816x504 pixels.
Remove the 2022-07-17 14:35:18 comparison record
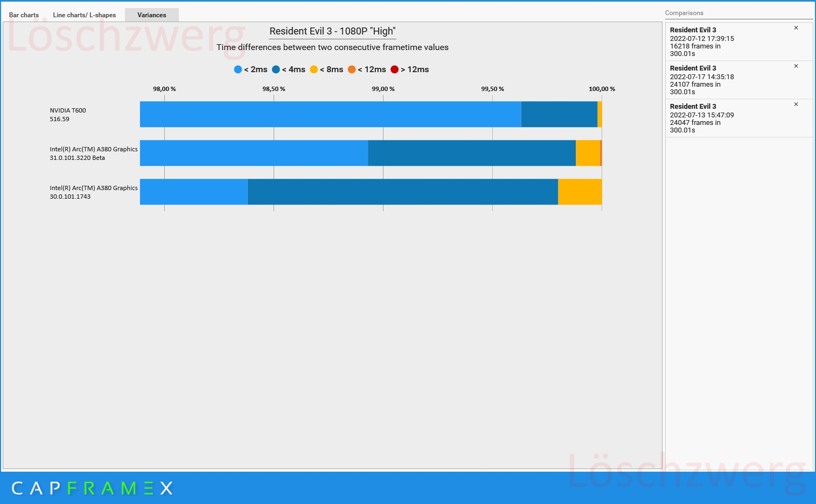796,66
